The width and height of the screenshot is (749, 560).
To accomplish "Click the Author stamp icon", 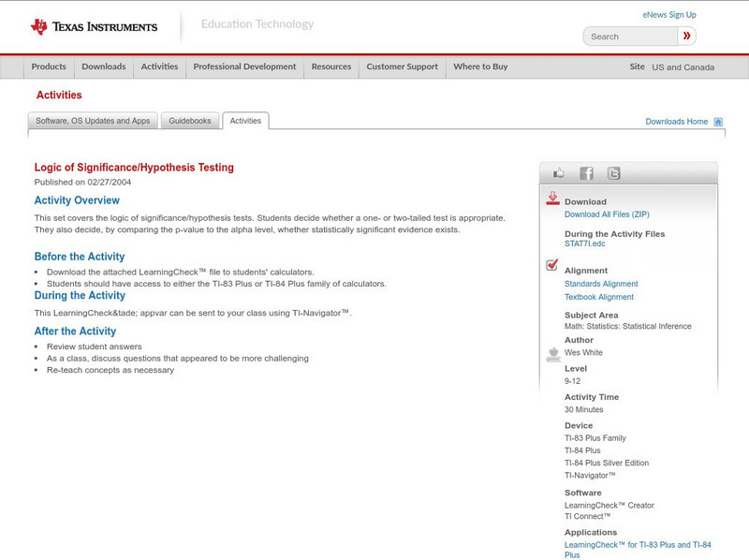I will [553, 355].
